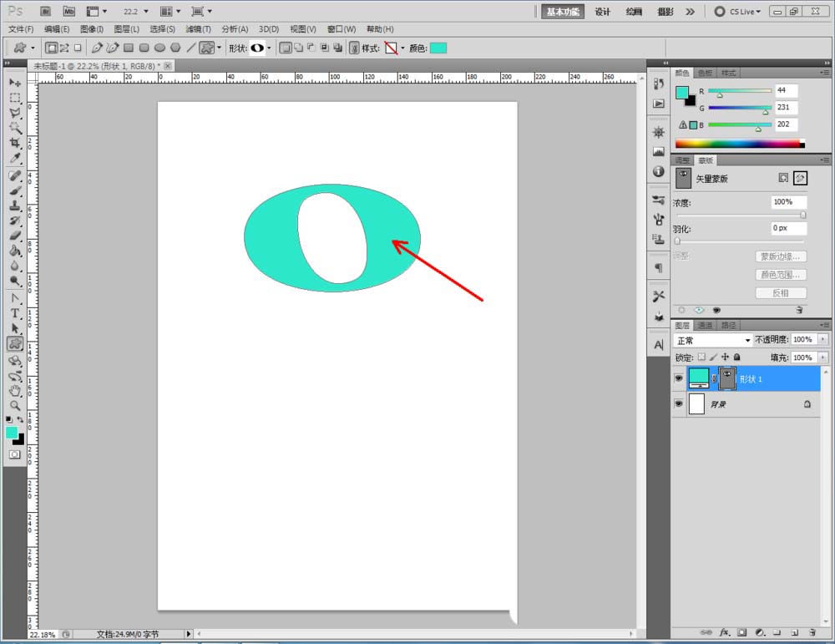
Task: Click the 反相 invert button
Action: pos(780,293)
